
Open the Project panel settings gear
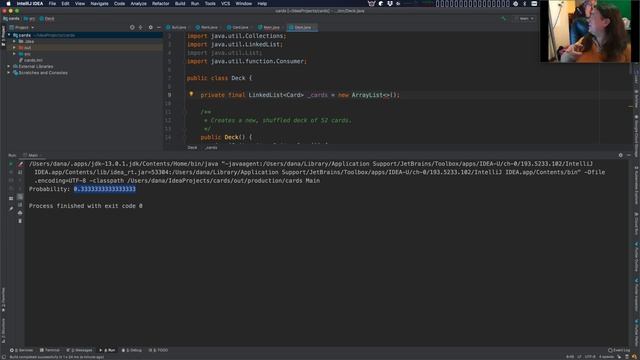pyautogui.click(x=150, y=27)
